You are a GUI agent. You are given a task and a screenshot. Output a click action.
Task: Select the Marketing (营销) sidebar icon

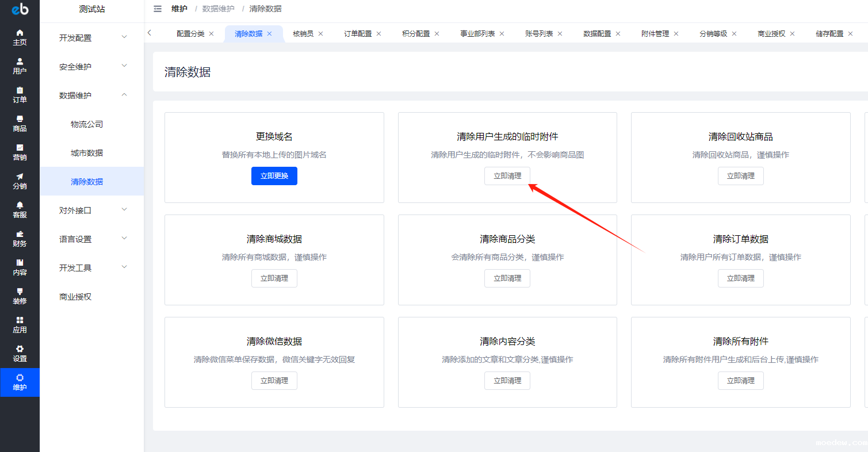(20, 152)
